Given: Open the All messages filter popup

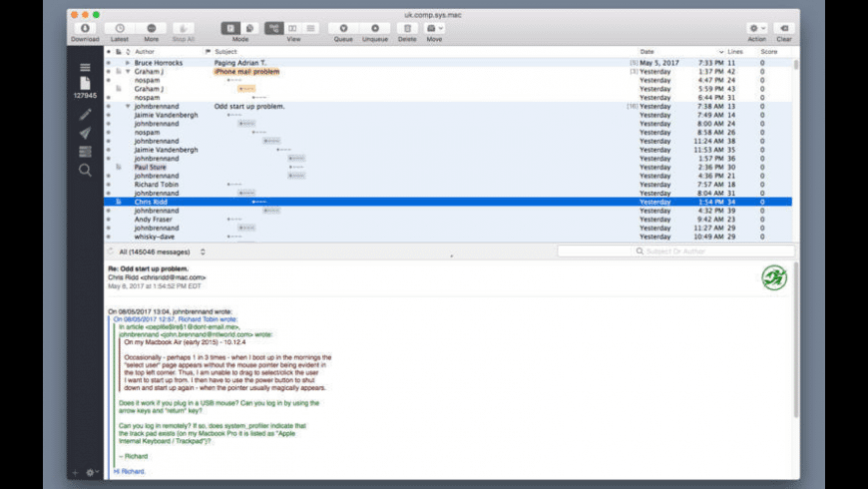Looking at the screenshot, I should click(160, 251).
